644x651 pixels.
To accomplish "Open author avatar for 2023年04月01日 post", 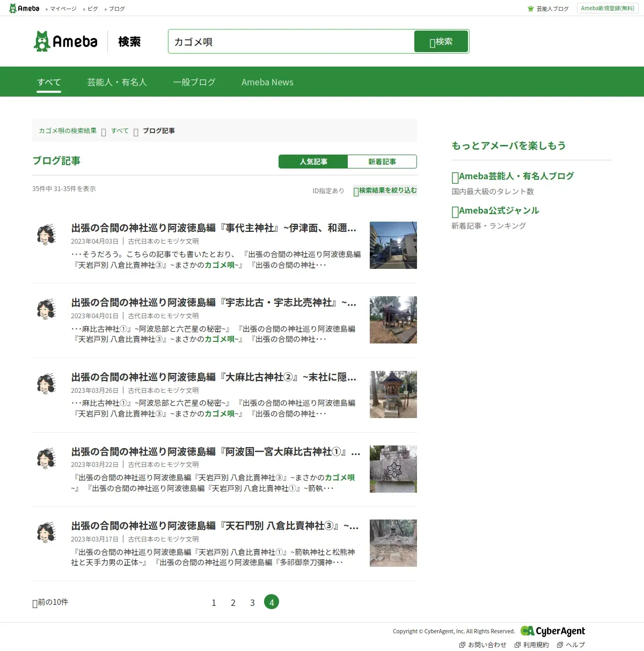I will coord(47,309).
